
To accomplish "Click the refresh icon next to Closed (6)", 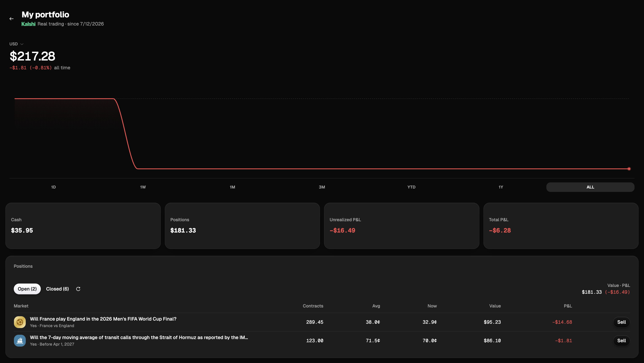I will pyautogui.click(x=78, y=289).
